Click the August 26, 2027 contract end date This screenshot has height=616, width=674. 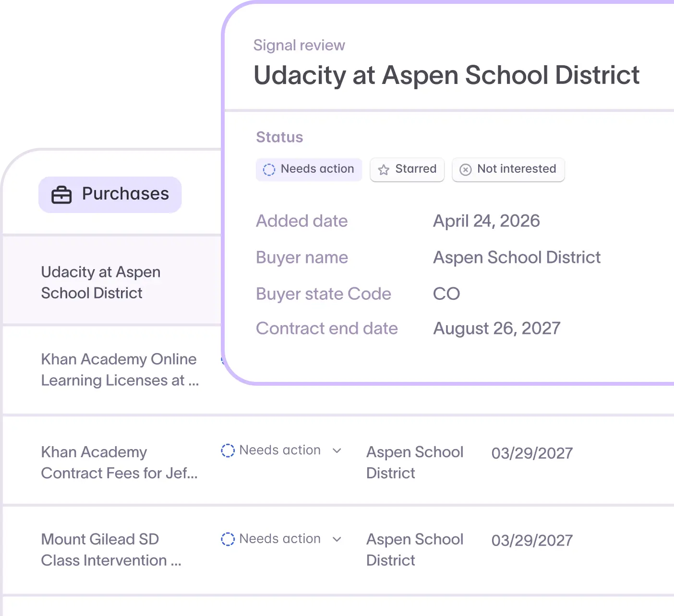tap(497, 329)
